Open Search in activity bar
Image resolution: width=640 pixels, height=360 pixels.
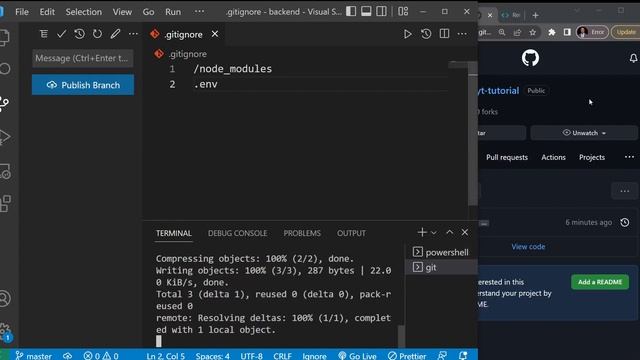[x=5, y=69]
